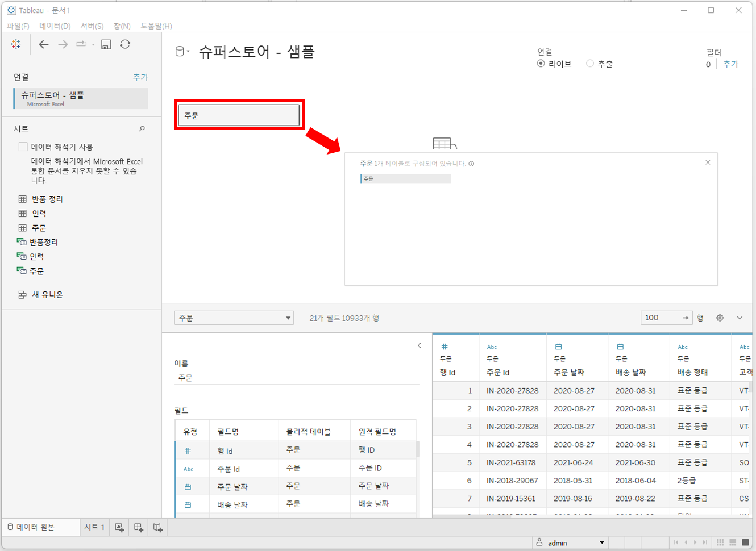This screenshot has width=756, height=551.
Task: Open the 도움말(H) menu
Action: (156, 26)
